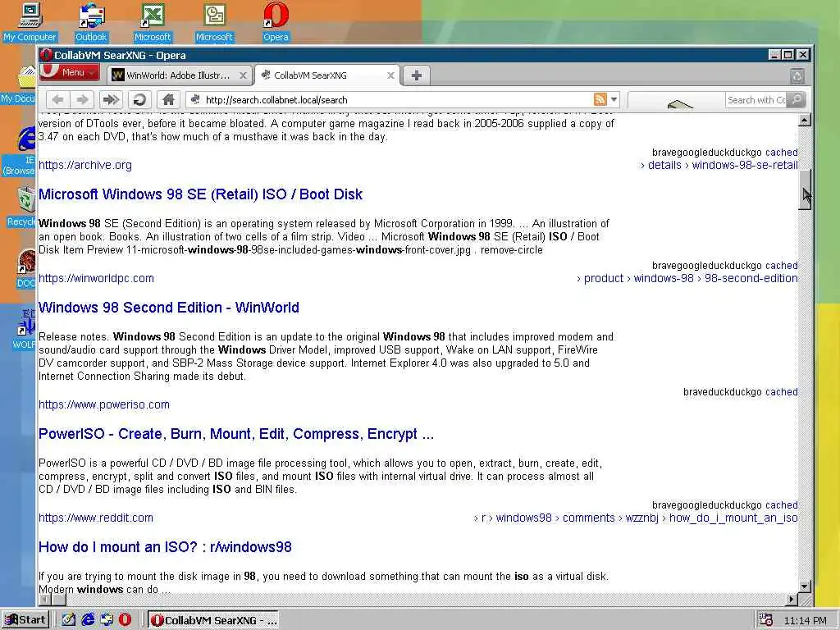Click cached link above reddit.com result
This screenshot has height=630, width=840.
[x=781, y=504]
